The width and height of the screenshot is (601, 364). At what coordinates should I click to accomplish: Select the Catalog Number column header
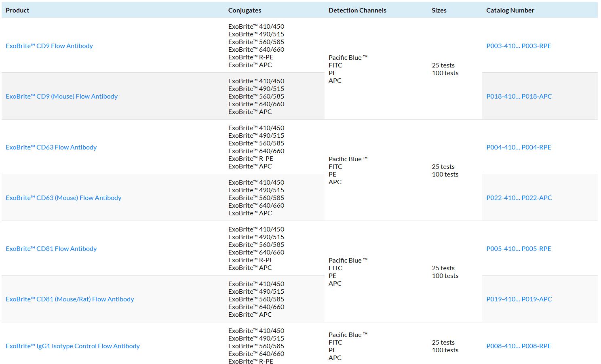coord(510,11)
